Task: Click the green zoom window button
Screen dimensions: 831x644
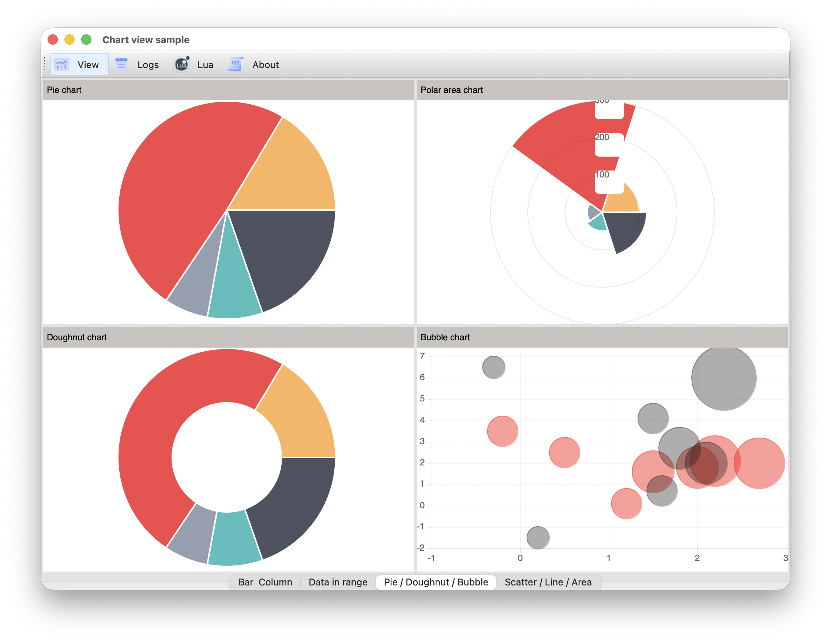Action: (x=86, y=40)
